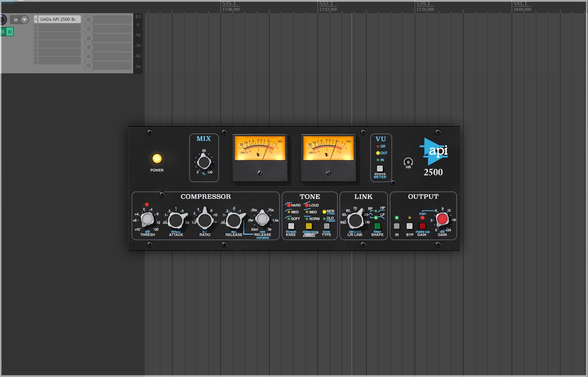Image resolution: width=588 pixels, height=377 pixels.
Task: Click the RELEASE variable knob
Action: pyautogui.click(x=262, y=219)
